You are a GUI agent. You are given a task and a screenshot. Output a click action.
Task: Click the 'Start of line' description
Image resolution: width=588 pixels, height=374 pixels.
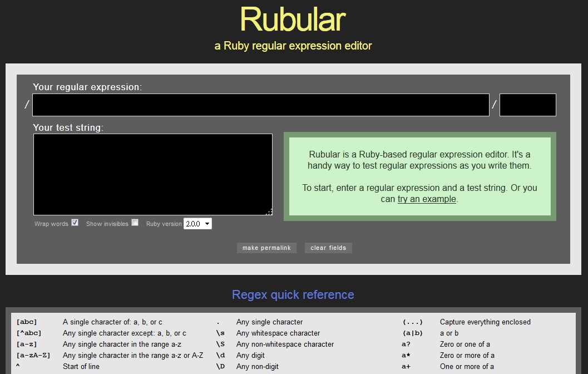(81, 367)
